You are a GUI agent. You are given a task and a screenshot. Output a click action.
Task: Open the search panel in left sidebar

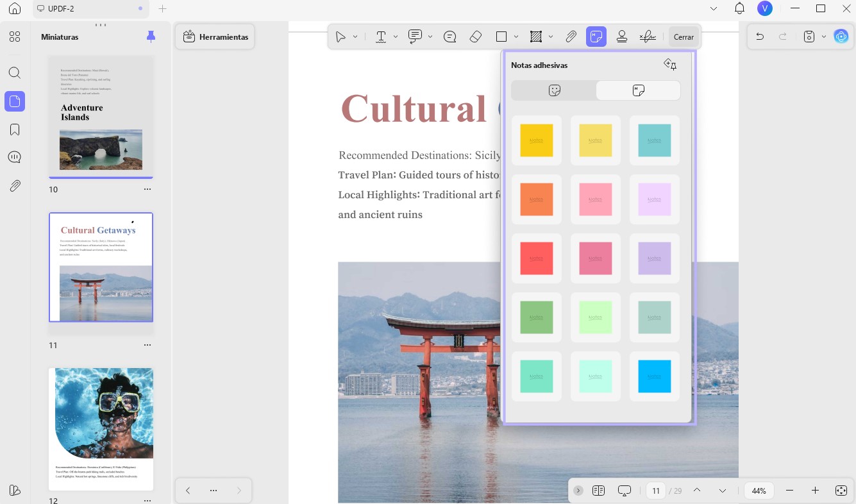(x=15, y=73)
